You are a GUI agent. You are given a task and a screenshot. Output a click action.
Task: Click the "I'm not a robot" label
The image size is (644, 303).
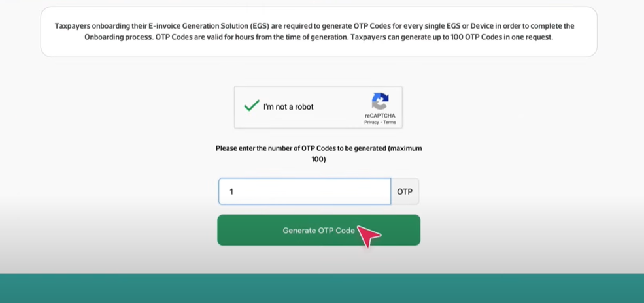(x=288, y=106)
